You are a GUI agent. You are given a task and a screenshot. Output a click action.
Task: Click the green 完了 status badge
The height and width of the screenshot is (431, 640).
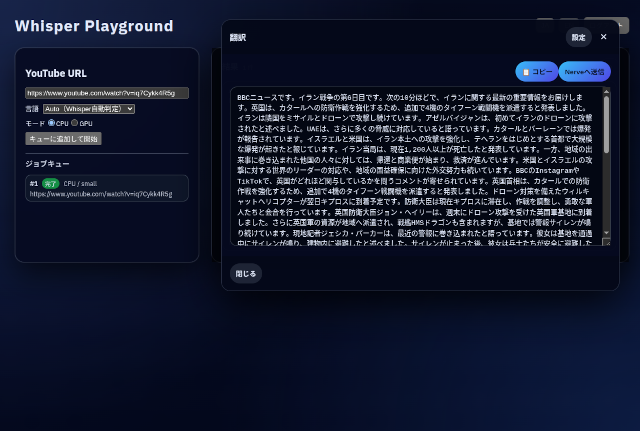click(50, 184)
